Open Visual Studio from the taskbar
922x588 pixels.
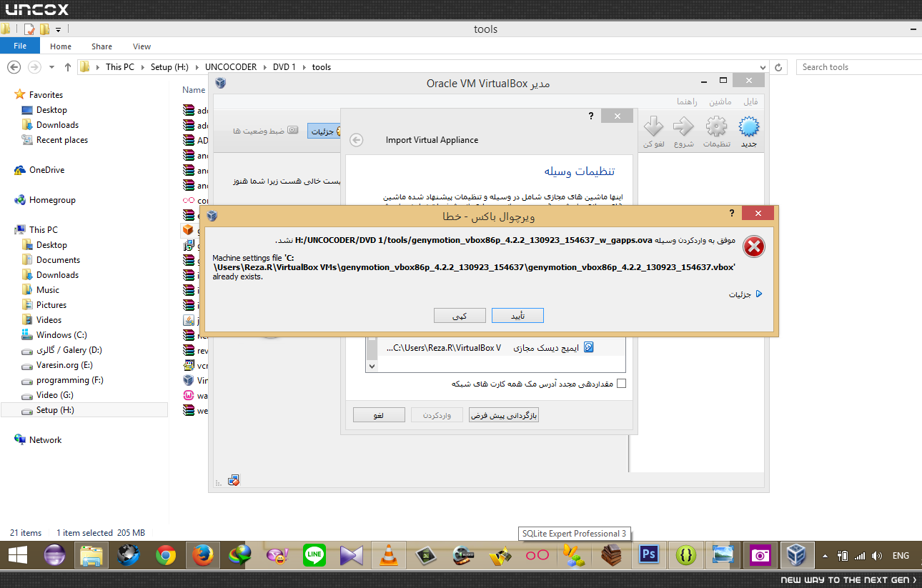[x=352, y=554]
